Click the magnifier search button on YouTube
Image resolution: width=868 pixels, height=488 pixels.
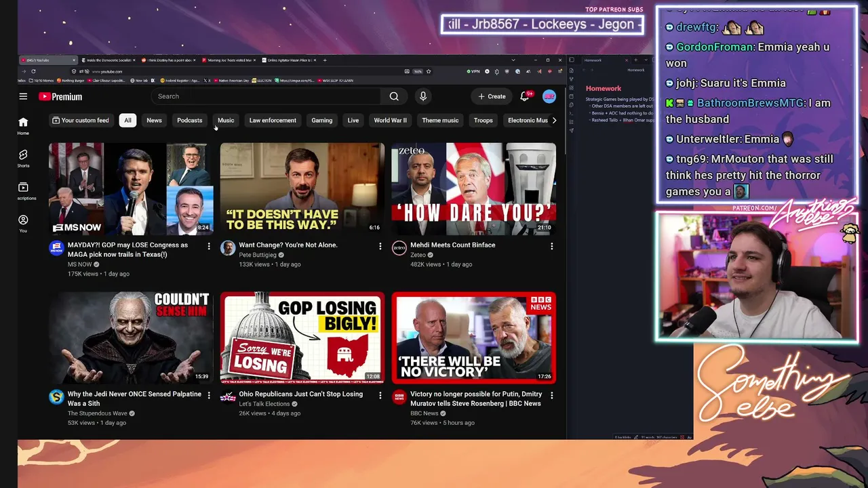(x=394, y=96)
